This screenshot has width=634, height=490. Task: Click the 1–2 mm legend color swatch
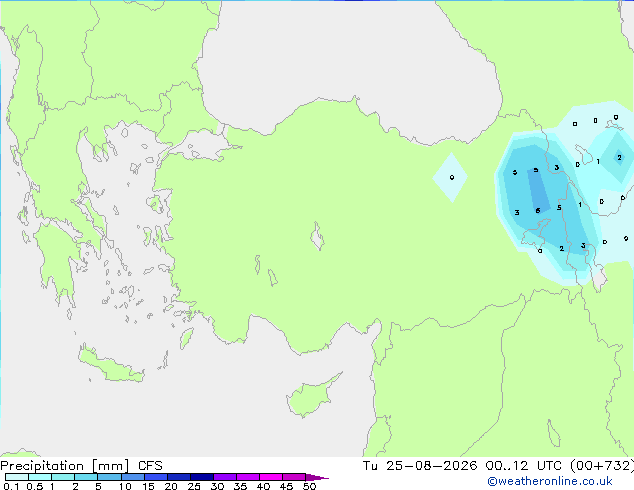[x=63, y=477]
